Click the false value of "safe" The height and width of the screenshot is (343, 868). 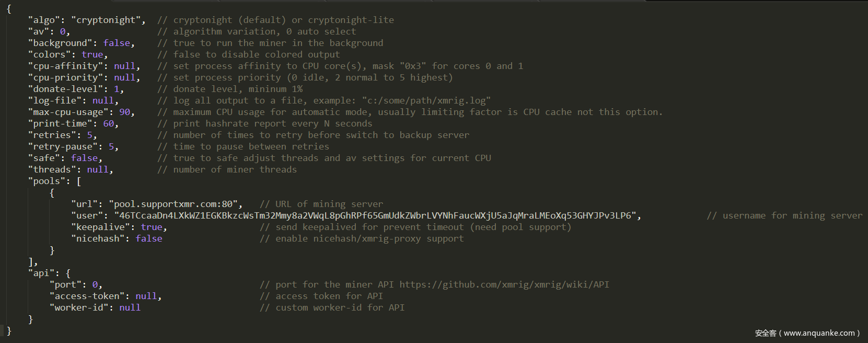tap(84, 158)
